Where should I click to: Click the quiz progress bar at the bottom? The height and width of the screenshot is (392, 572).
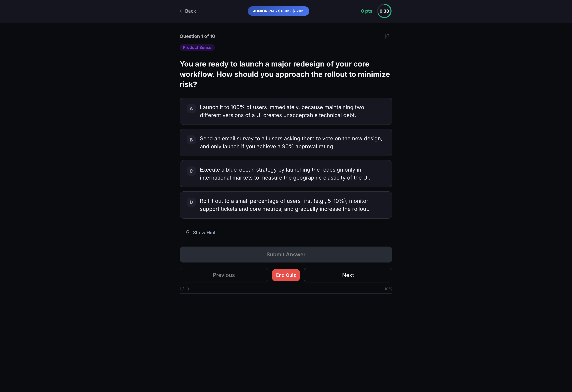point(286,294)
